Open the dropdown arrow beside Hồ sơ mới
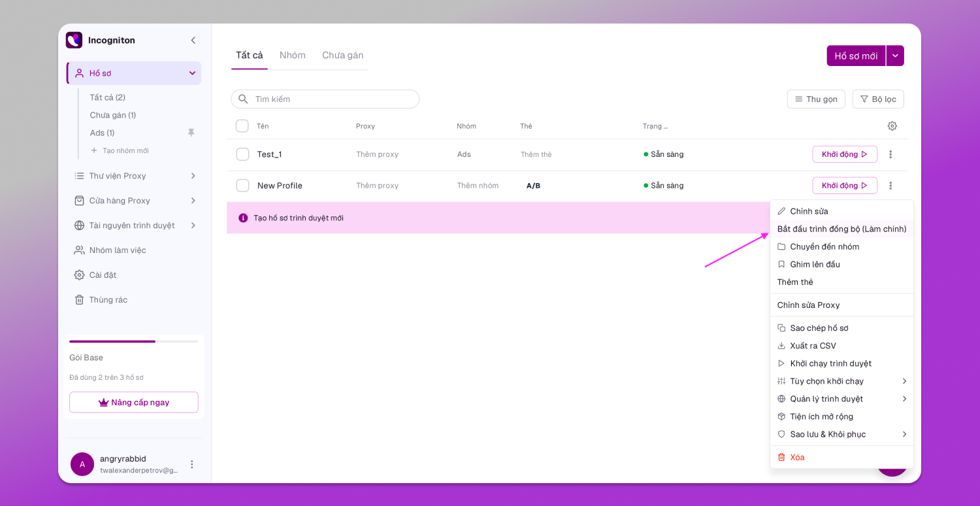The width and height of the screenshot is (980, 506). 895,56
